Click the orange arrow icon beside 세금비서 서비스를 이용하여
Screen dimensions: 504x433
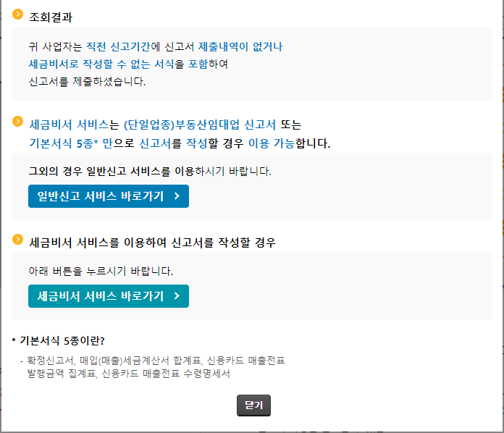click(x=17, y=239)
